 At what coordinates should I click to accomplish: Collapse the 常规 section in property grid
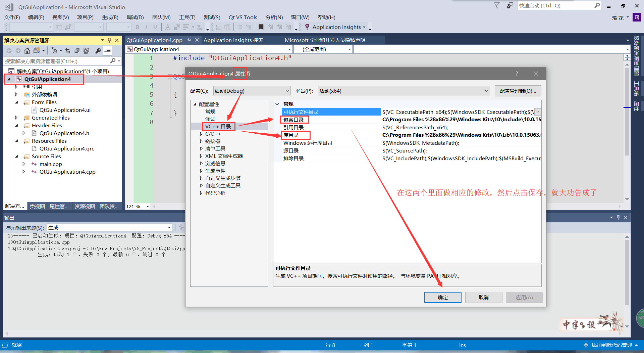[x=277, y=104]
